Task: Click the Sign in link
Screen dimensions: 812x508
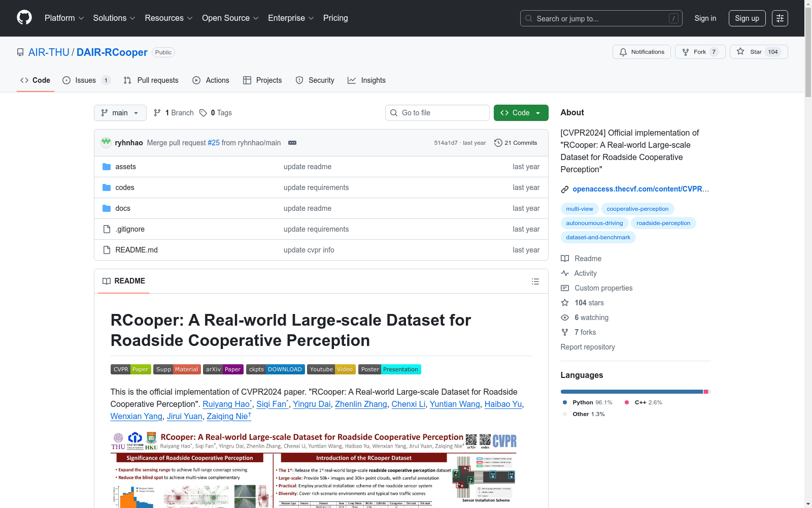Action: [x=705, y=18]
